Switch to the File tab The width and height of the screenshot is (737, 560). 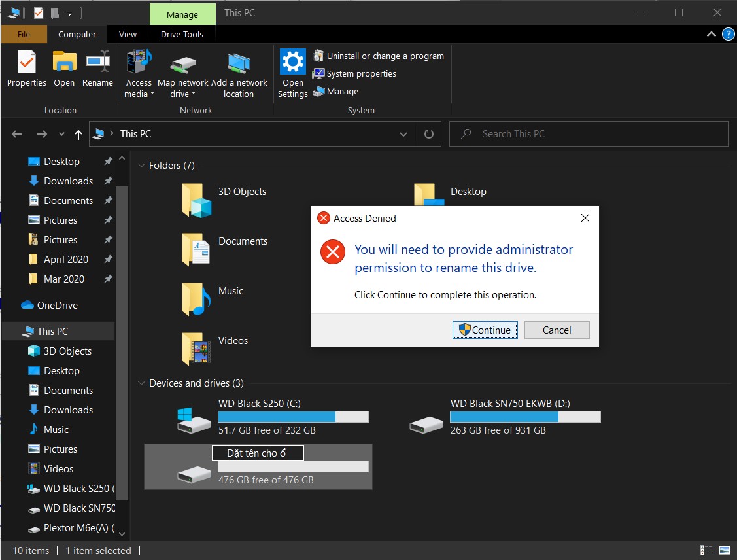pyautogui.click(x=24, y=34)
